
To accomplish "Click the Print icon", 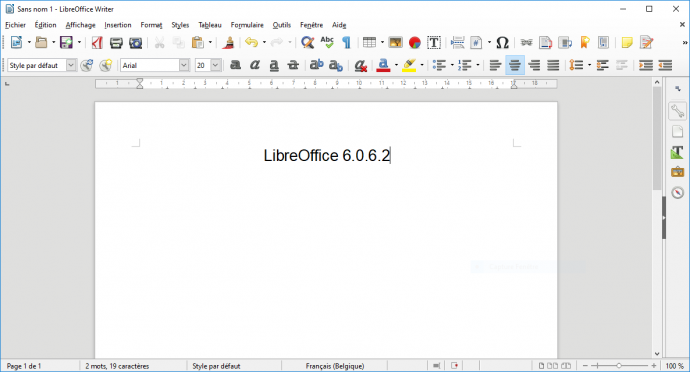I will pyautogui.click(x=116, y=43).
